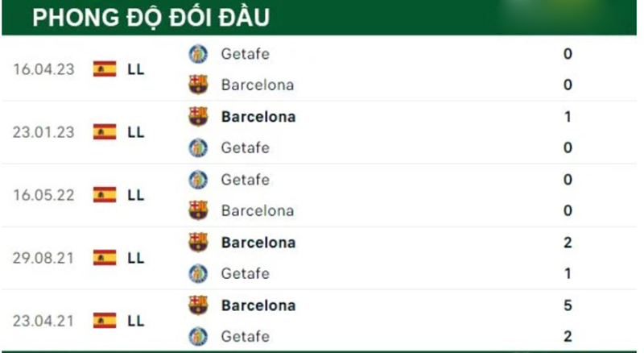Click Spain flag beside 23.01.23 date
This screenshot has width=644, height=353.
pos(105,132)
